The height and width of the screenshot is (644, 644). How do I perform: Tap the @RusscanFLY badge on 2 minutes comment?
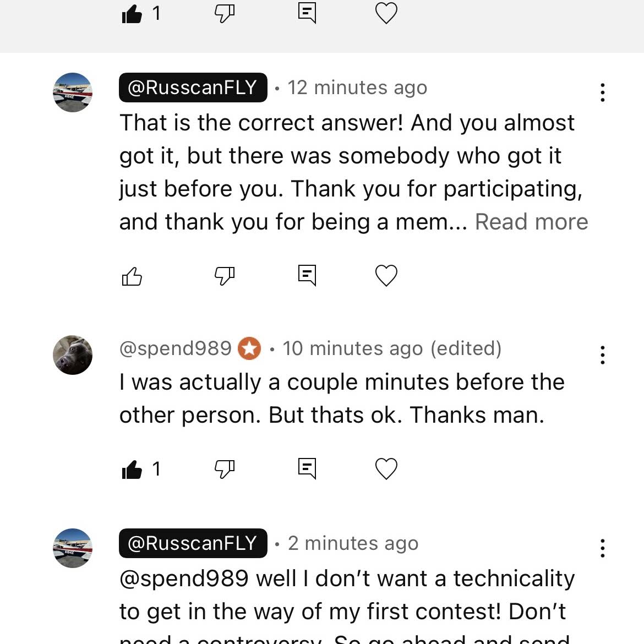pos(193,543)
